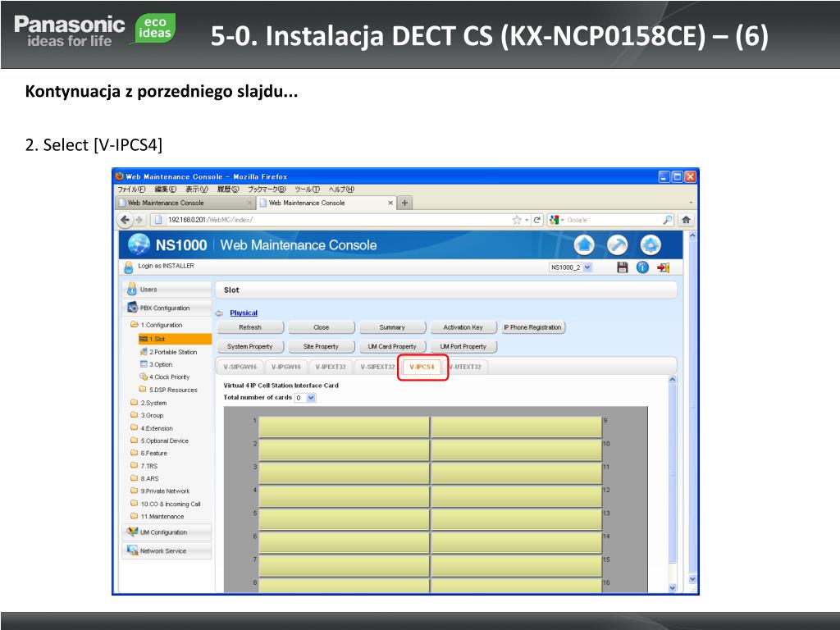This screenshot has height=630, width=840.
Task: Click the Summary button
Action: [x=392, y=327]
